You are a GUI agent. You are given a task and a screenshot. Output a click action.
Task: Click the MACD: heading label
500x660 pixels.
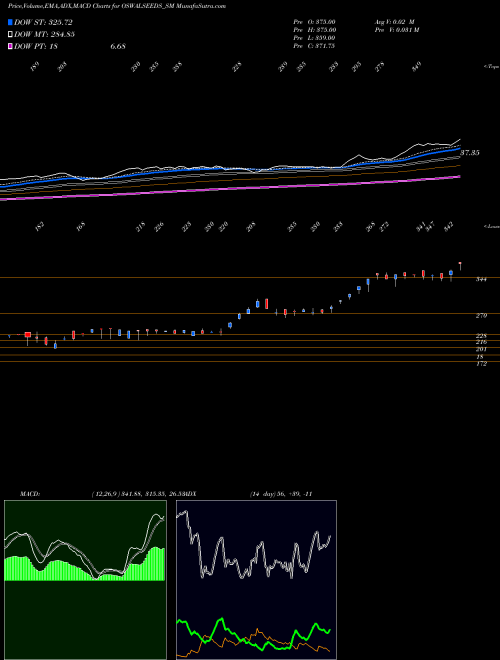pos(30,494)
